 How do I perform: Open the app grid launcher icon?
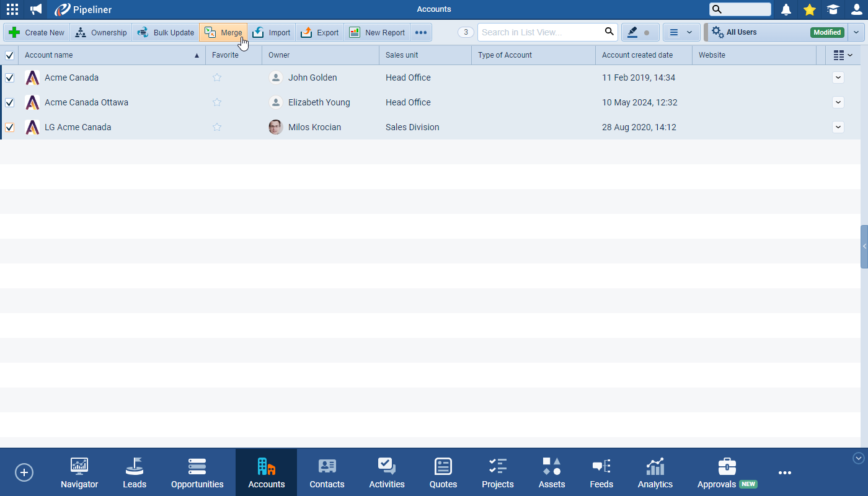(12, 9)
